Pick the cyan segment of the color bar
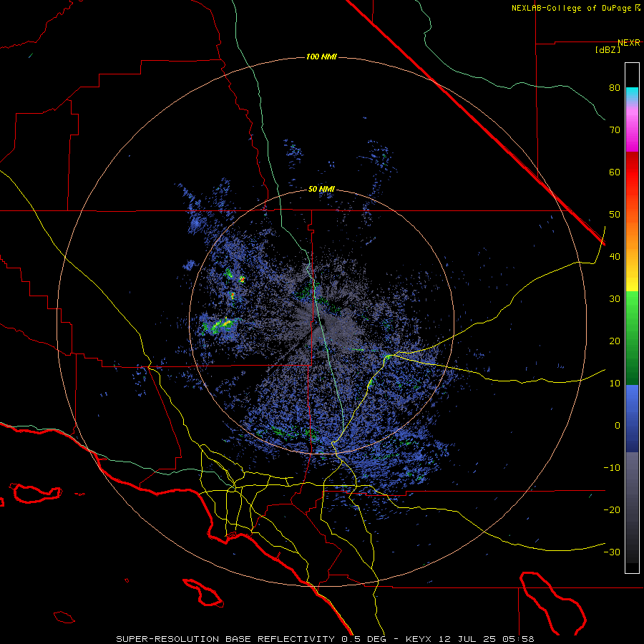Image resolution: width=644 pixels, height=644 pixels. pos(632,94)
